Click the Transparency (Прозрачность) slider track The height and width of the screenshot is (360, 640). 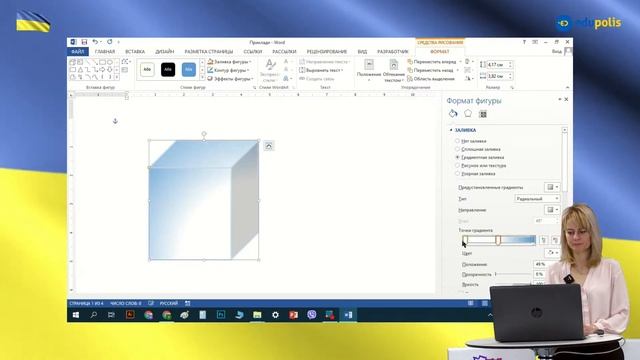(x=513, y=274)
